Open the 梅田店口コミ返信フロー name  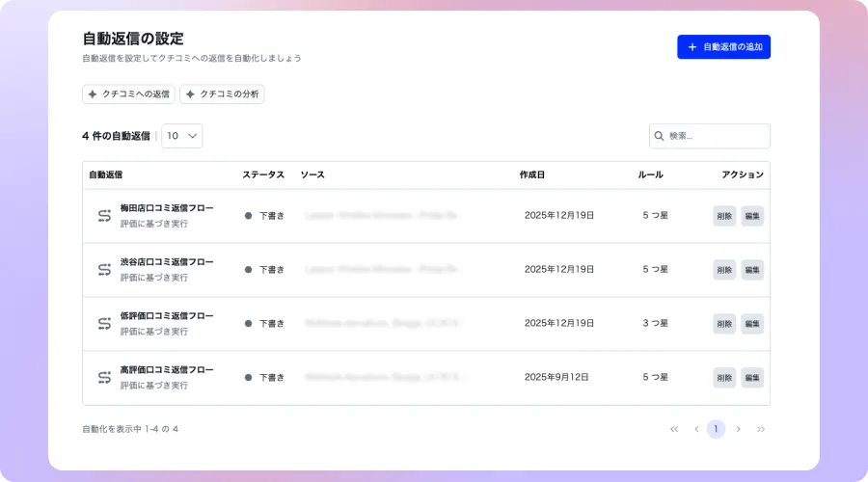point(167,208)
